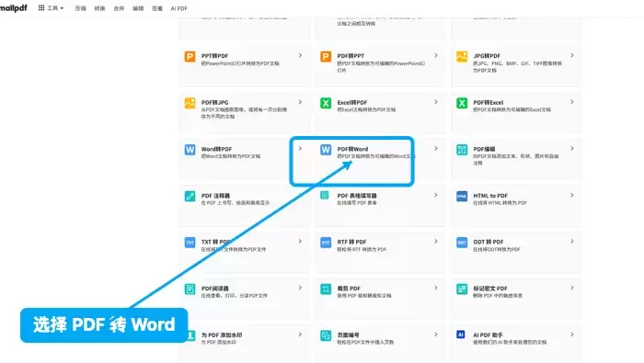Click the Smallpdf logo
This screenshot has height=363, width=644.
pos(13,7)
